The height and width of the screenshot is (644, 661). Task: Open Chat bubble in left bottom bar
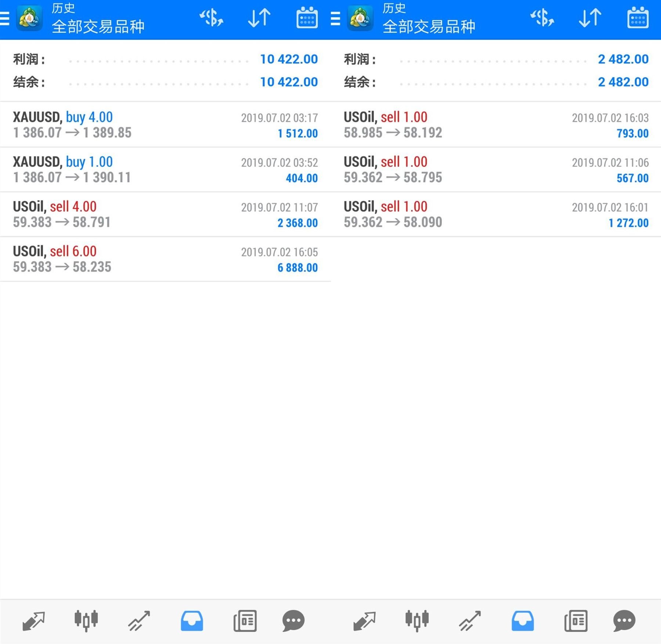[293, 621]
